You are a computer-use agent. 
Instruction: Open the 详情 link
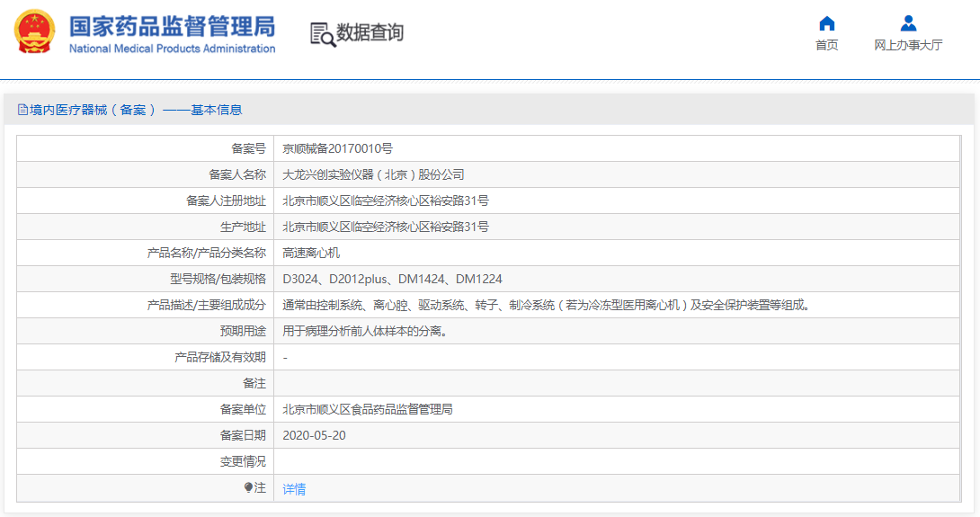tap(294, 489)
